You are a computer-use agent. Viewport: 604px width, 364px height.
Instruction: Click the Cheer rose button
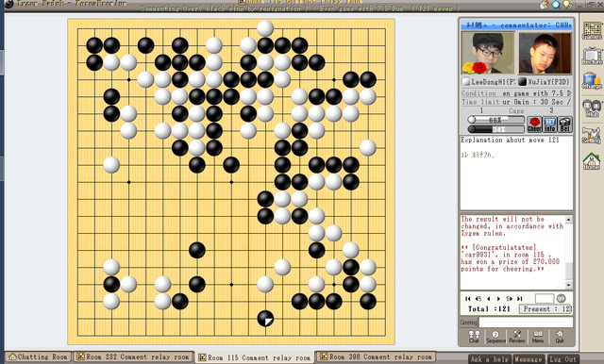[x=534, y=124]
